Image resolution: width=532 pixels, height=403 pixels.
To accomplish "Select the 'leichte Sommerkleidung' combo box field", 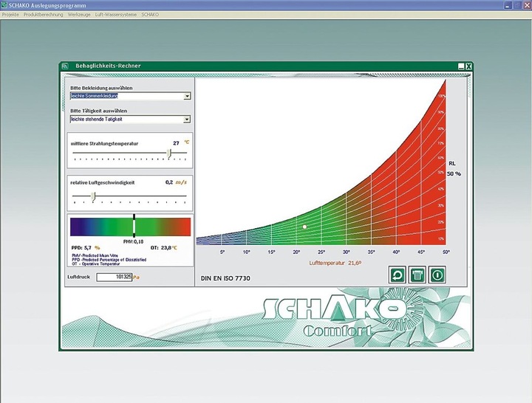I will click(x=126, y=96).
